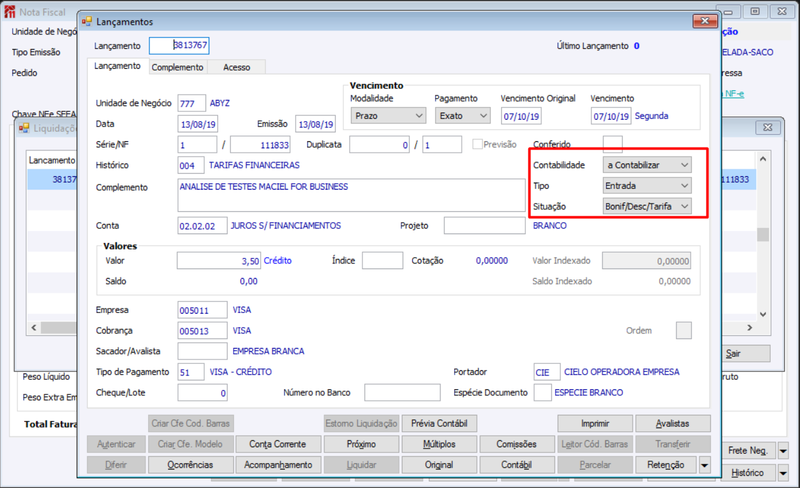Click the Emissão date field
The width and height of the screenshot is (800, 488).
(x=315, y=124)
